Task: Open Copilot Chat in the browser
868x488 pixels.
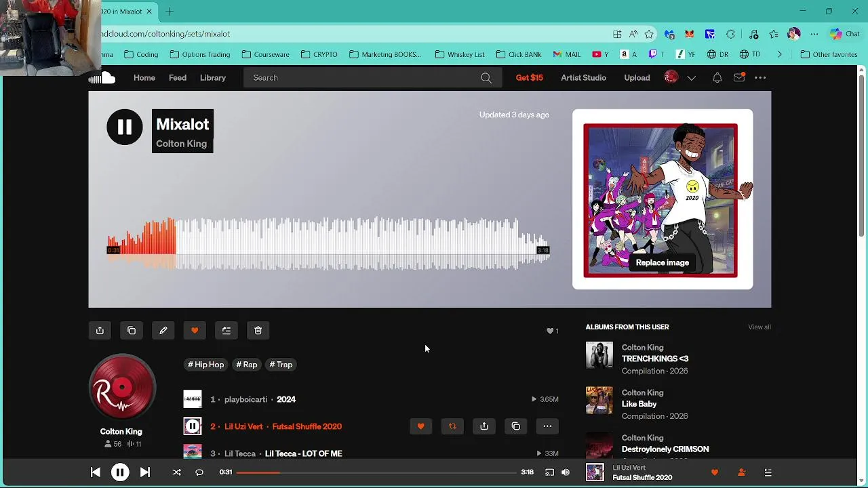Action: coord(845,34)
